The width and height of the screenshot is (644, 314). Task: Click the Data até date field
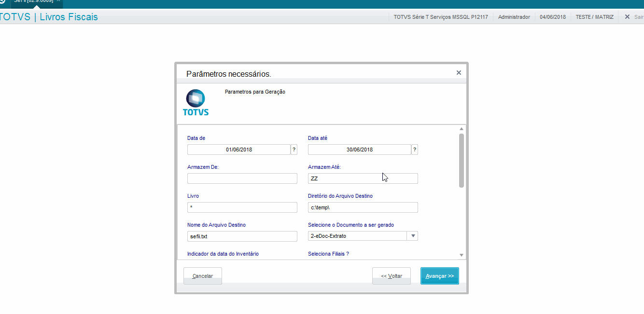[359, 150]
